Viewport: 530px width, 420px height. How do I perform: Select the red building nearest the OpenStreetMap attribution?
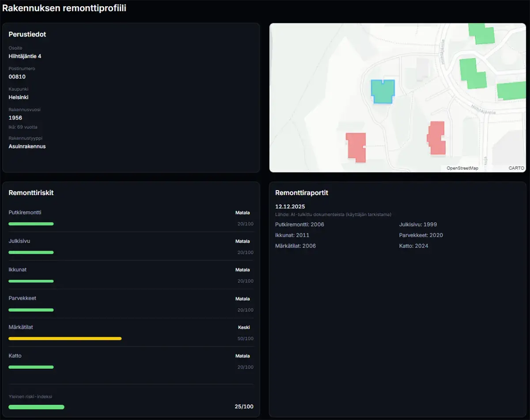437,138
